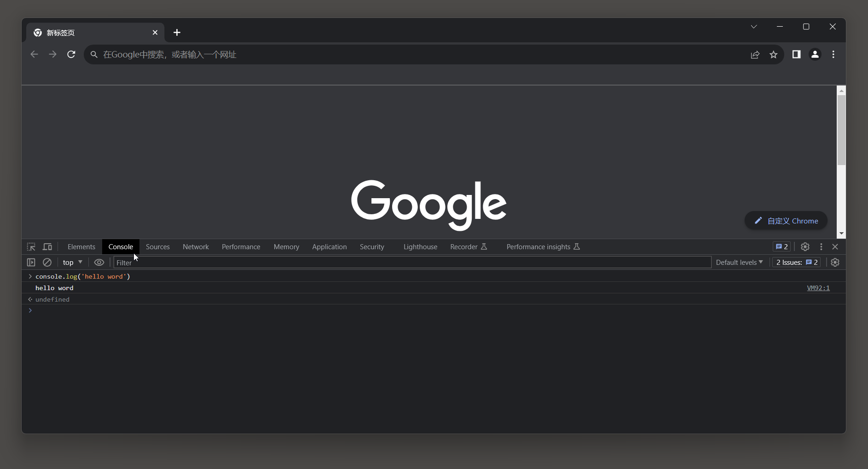Image resolution: width=868 pixels, height=469 pixels.
Task: Open the Recorder tab
Action: click(469, 247)
